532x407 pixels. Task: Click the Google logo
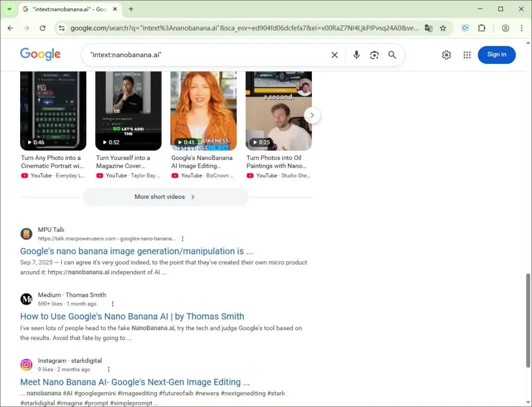point(40,54)
